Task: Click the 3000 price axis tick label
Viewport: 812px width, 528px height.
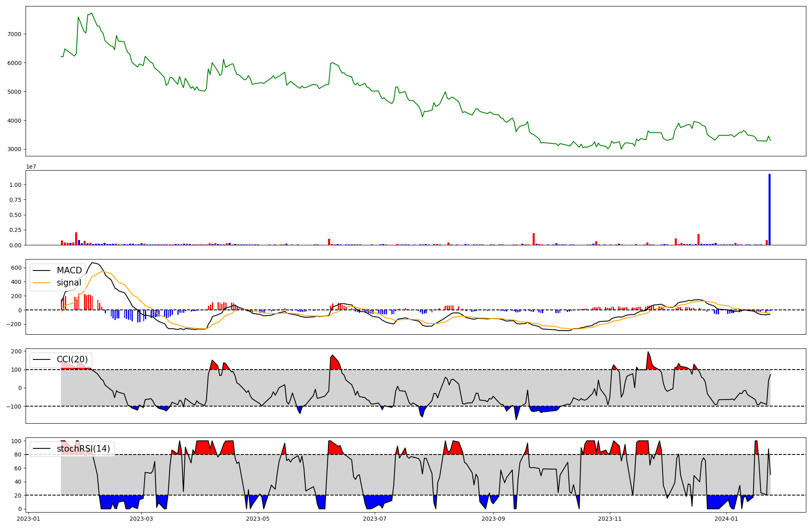Action: click(14, 149)
